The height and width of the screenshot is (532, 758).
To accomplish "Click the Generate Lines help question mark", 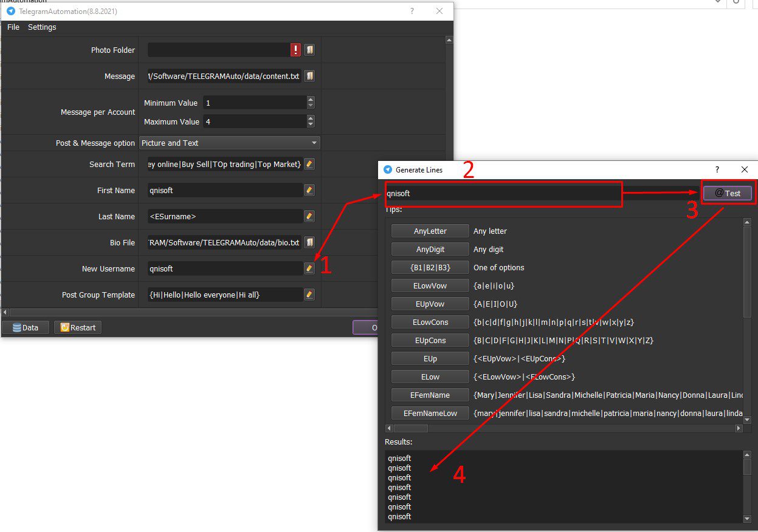I will [717, 170].
